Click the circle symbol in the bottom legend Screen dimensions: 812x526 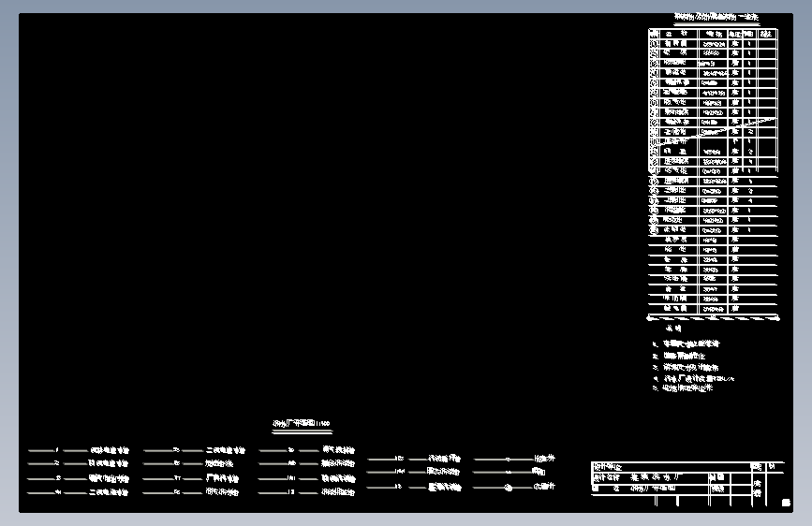click(x=508, y=488)
